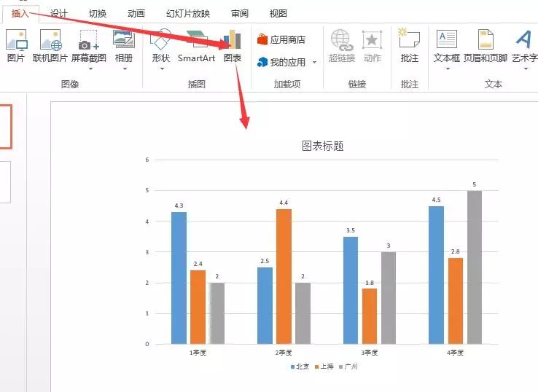The width and height of the screenshot is (538, 392).
Task: Expand the 形状 dropdown arrow
Action: [x=163, y=69]
